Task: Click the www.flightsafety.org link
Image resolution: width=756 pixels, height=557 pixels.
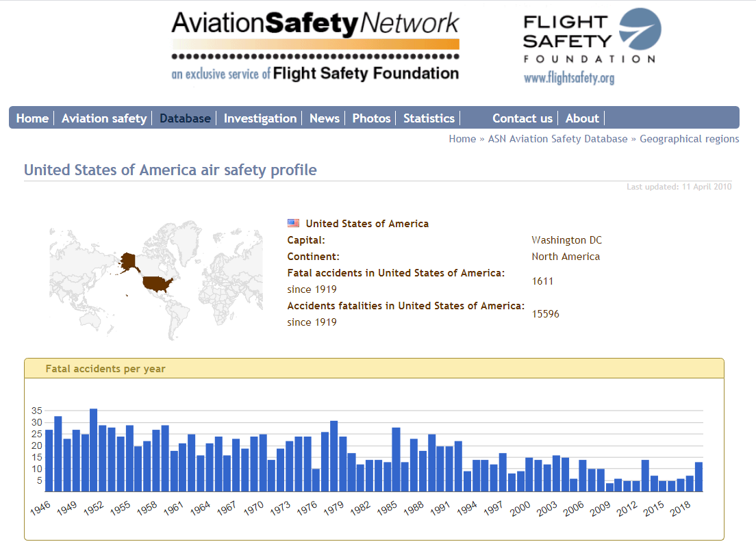Action: click(569, 78)
